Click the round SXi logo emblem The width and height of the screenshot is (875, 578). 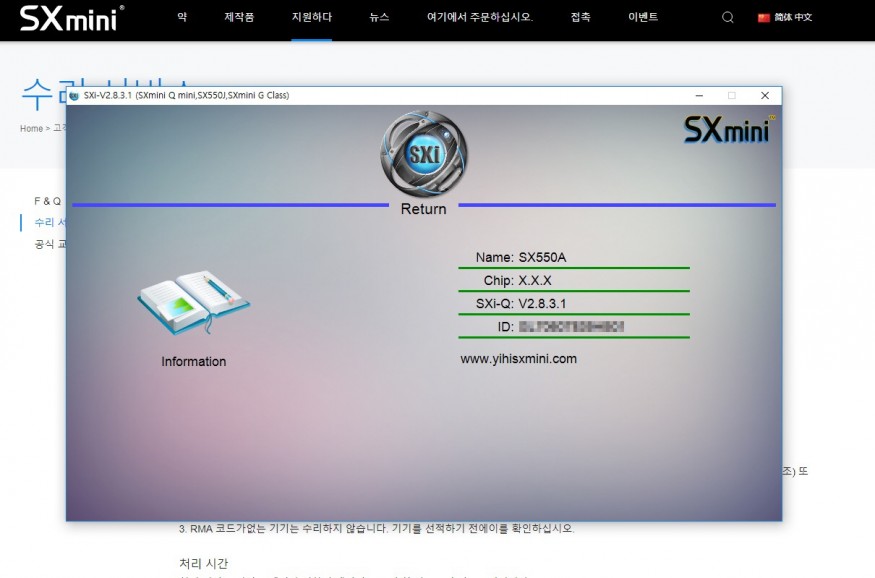(424, 153)
